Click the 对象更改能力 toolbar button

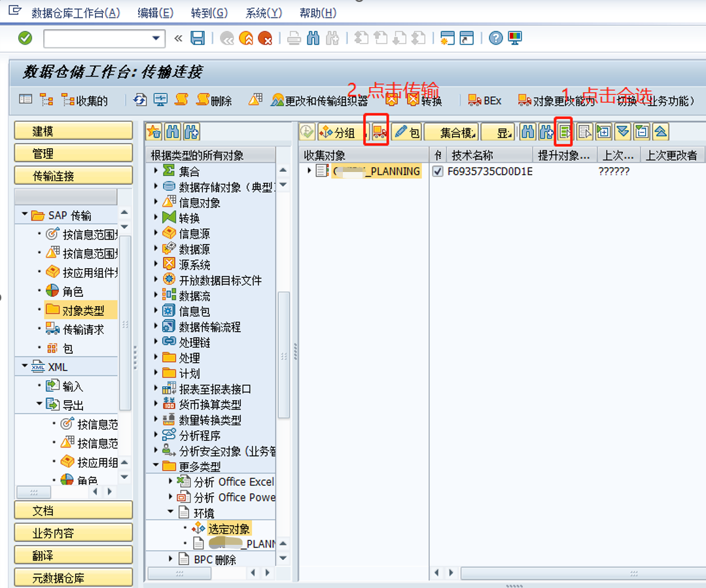coord(556,101)
